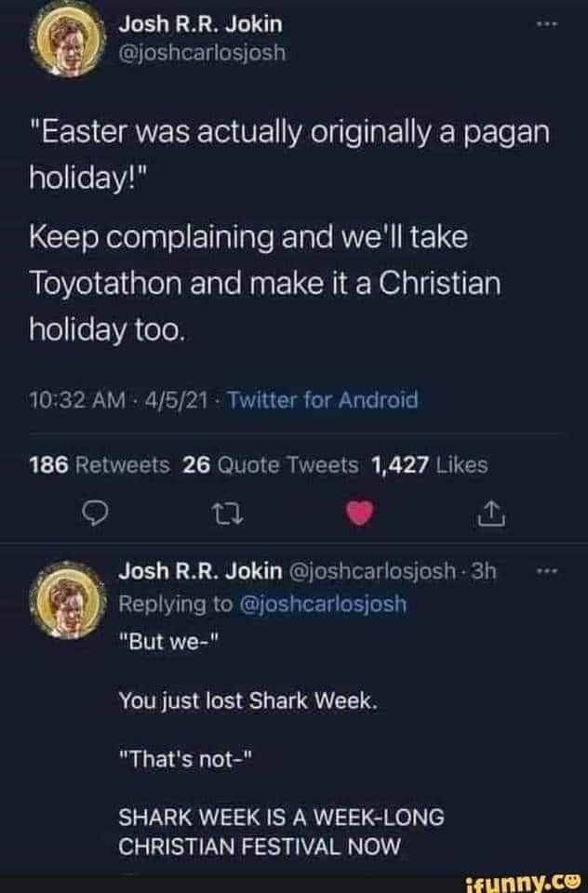Open the @joshcarlosjosh handle under the top name
Viewport: 588px width, 893px height.
point(202,54)
